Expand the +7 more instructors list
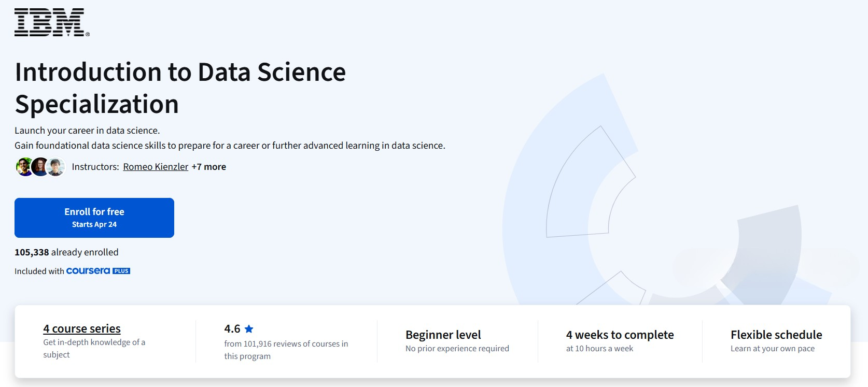 pyautogui.click(x=210, y=166)
